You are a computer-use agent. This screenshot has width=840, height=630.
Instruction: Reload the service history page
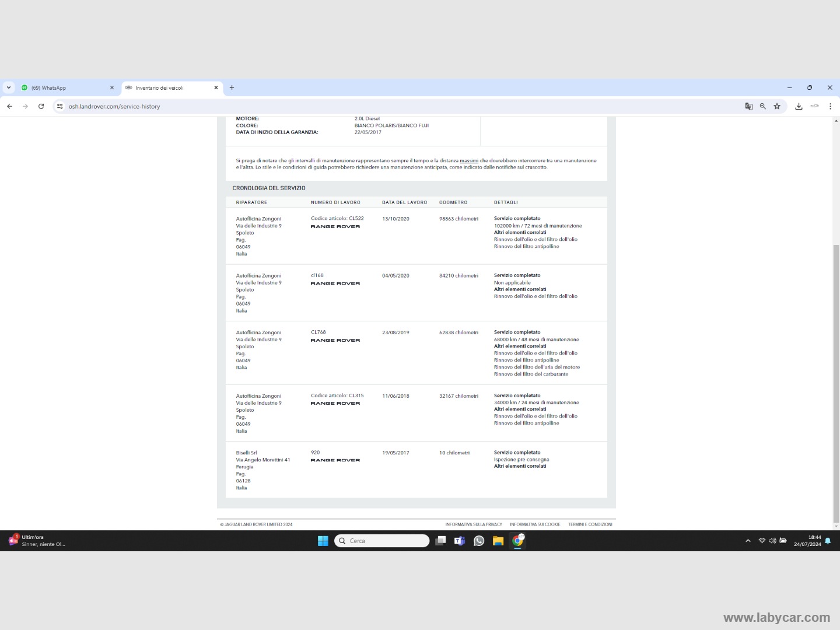pyautogui.click(x=41, y=106)
